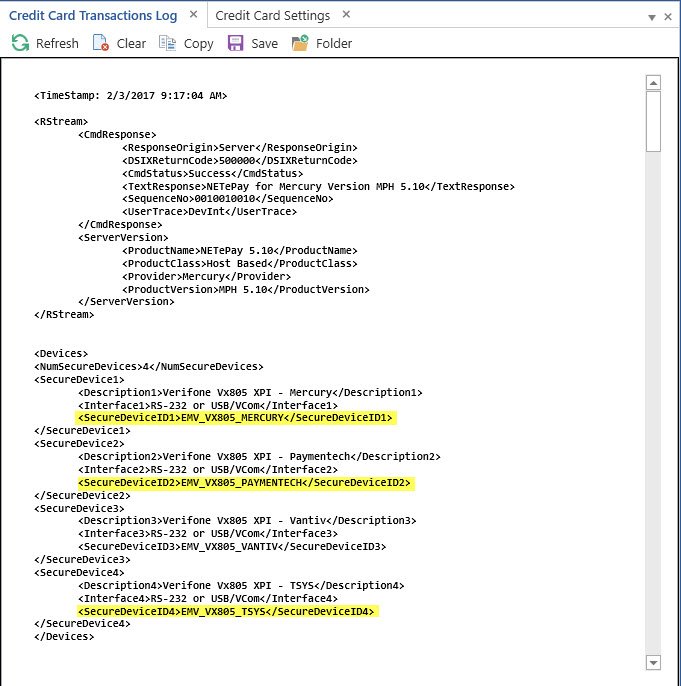Click the vertical scrollbar thumb

tap(654, 122)
